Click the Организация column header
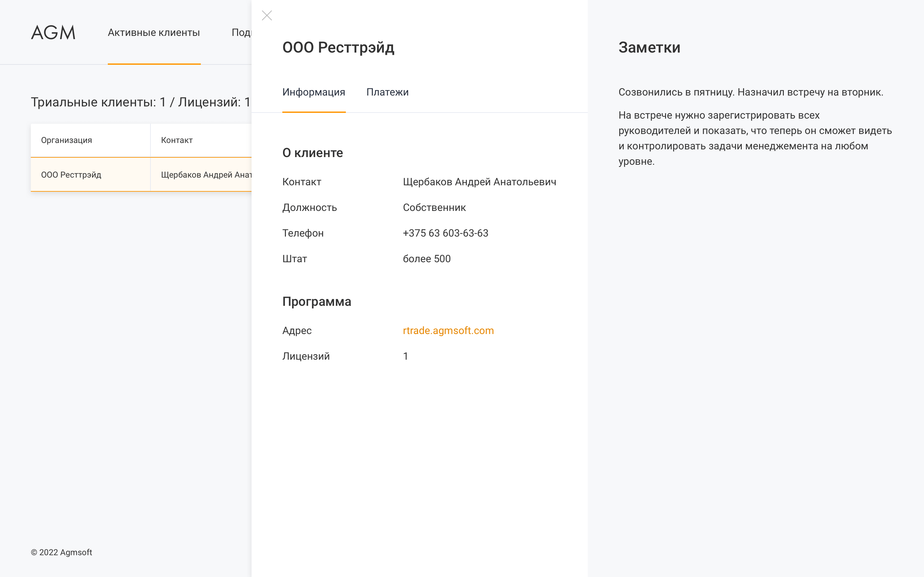This screenshot has height=577, width=924. 66,140
